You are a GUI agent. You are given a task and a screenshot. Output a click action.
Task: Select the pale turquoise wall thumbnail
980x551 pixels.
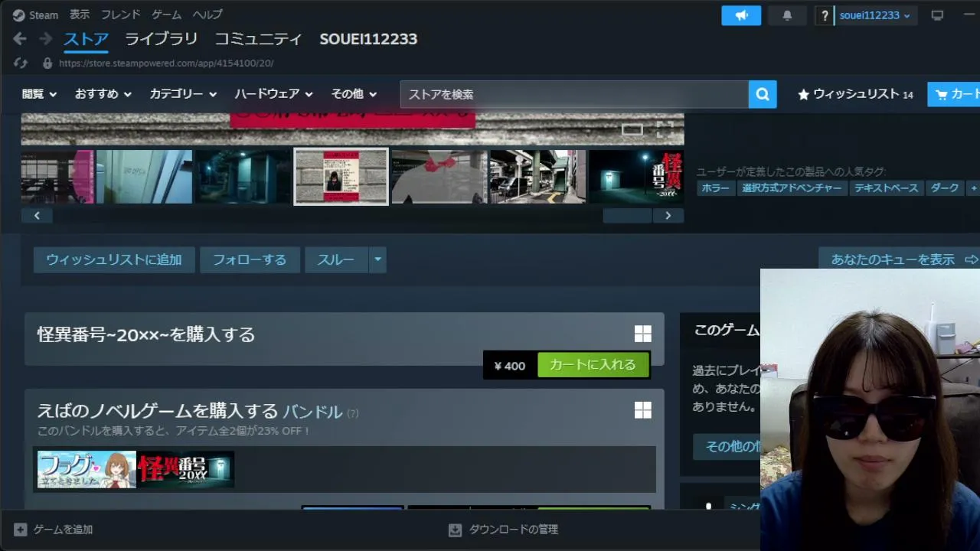pos(145,177)
